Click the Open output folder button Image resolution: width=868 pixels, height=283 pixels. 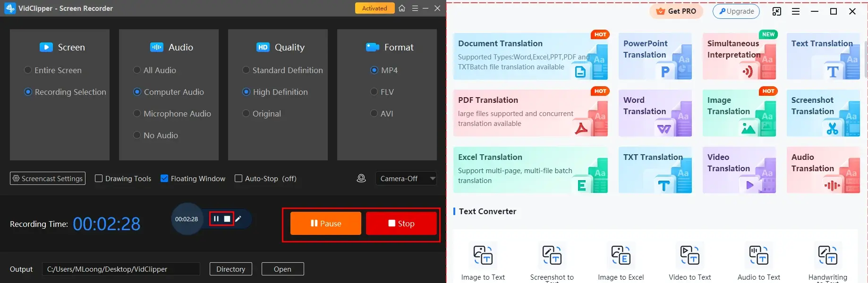click(x=282, y=269)
